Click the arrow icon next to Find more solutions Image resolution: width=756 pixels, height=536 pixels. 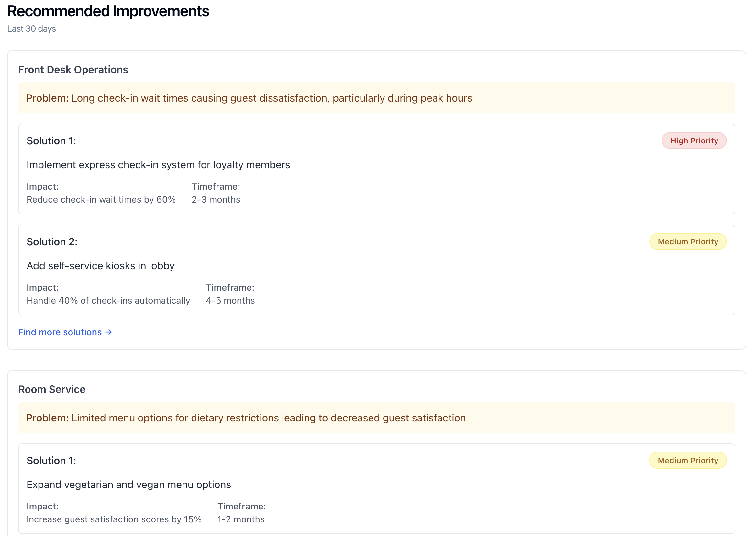pos(109,332)
